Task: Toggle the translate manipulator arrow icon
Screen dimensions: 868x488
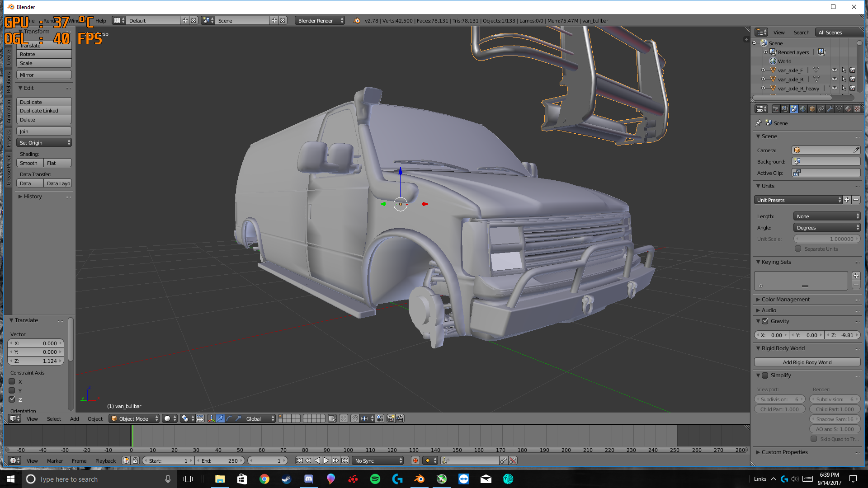Action: (220, 418)
